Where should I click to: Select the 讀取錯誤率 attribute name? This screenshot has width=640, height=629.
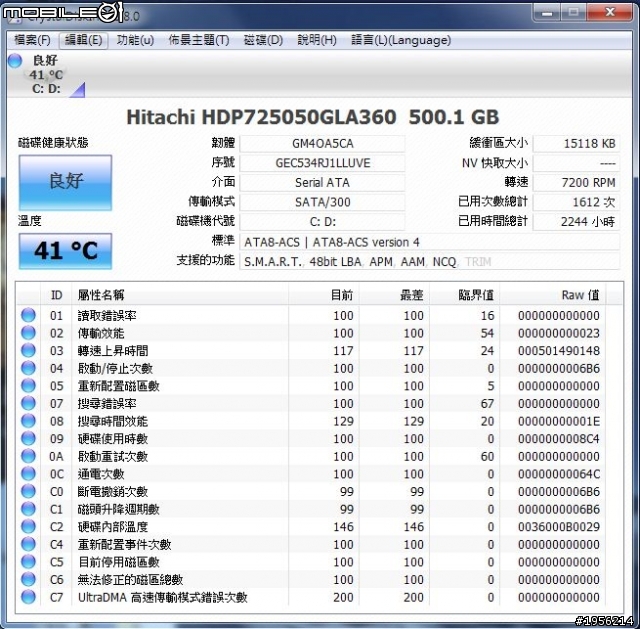click(107, 316)
